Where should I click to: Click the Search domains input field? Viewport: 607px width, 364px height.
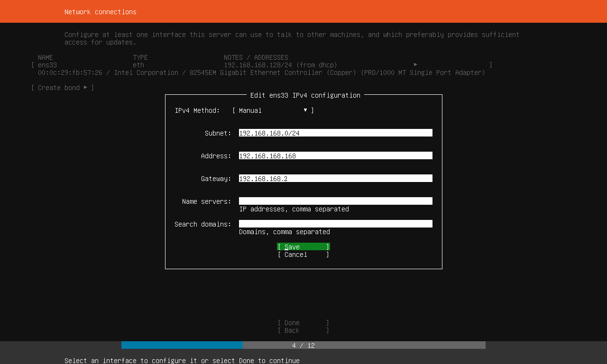[x=335, y=224]
